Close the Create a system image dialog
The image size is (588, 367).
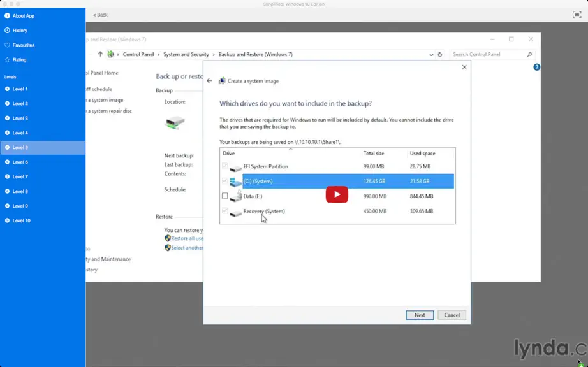(464, 67)
